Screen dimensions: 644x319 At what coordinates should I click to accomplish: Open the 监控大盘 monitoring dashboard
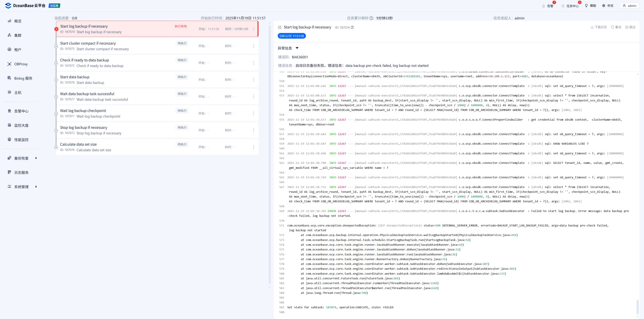coord(21,125)
